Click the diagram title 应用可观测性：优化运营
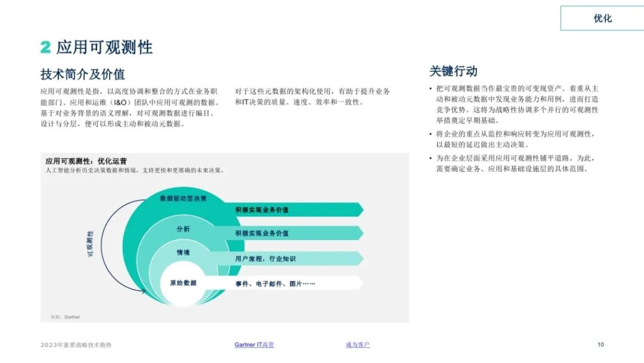The width and height of the screenshot is (644, 363). click(x=86, y=161)
